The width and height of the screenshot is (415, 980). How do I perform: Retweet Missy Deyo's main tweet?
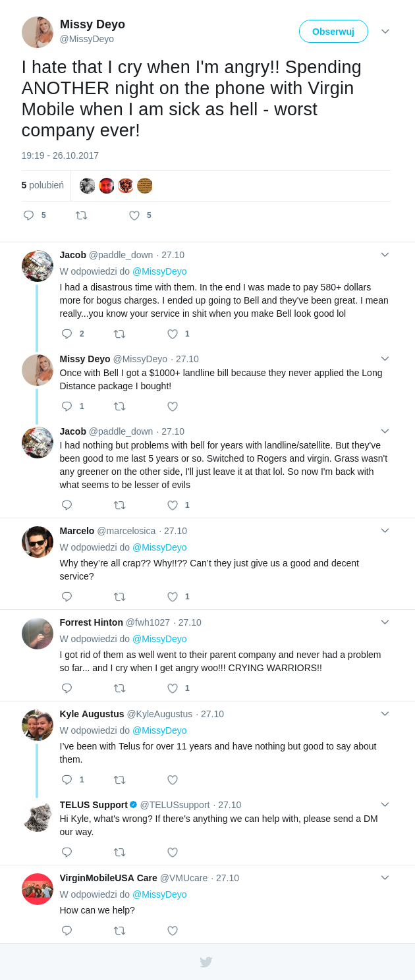[x=81, y=215]
